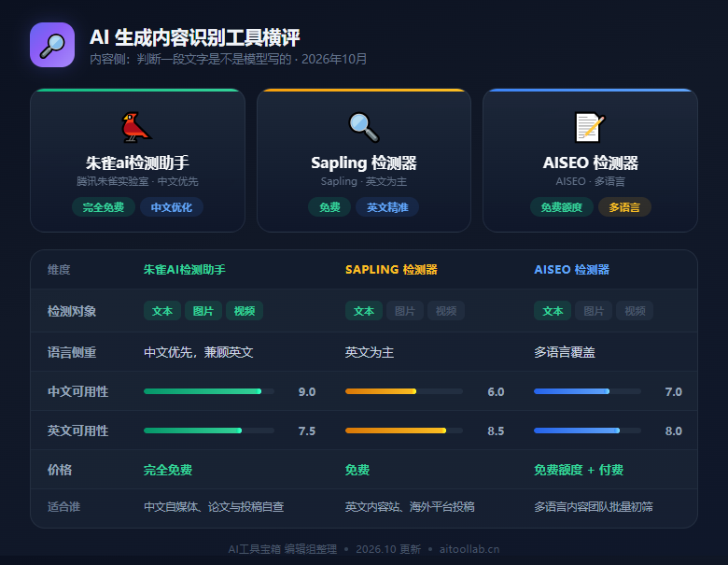Click 英文内容站、海外平台投稿 cell
The image size is (728, 565).
coord(410,506)
